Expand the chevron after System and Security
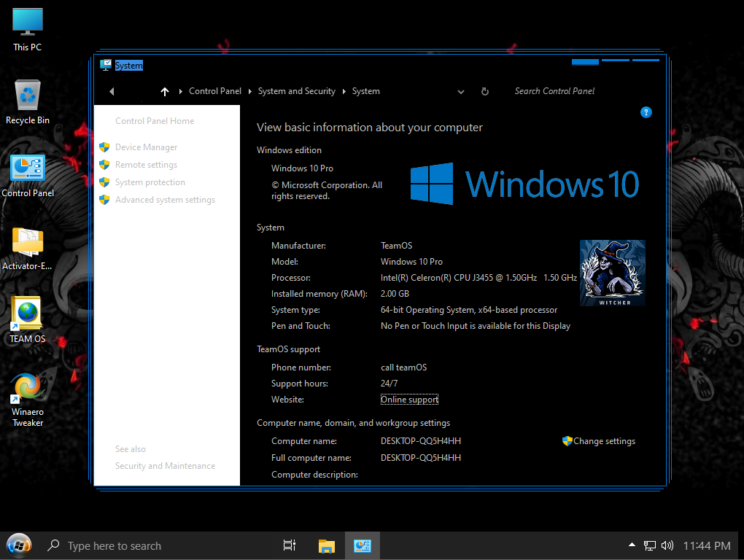The width and height of the screenshot is (744, 560). click(x=344, y=92)
